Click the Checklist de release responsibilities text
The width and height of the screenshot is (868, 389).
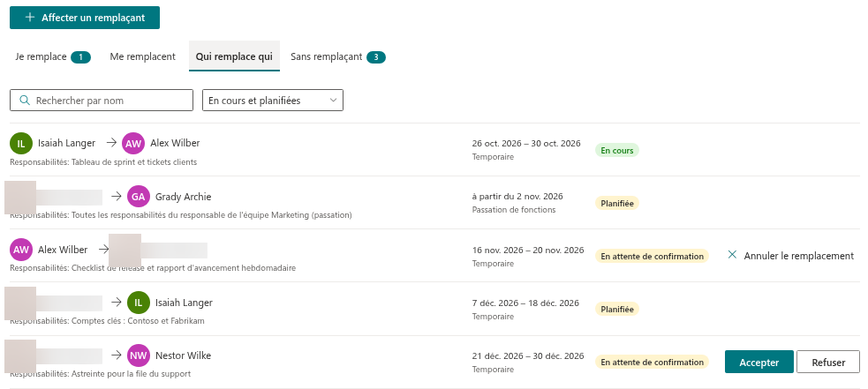[x=153, y=268]
